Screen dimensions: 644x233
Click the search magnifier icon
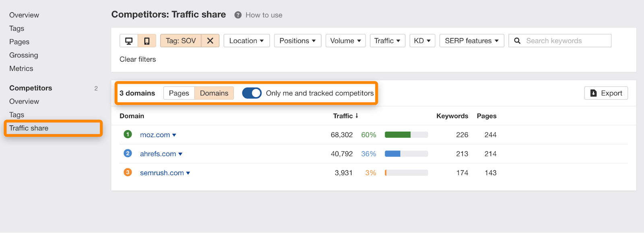tap(518, 41)
